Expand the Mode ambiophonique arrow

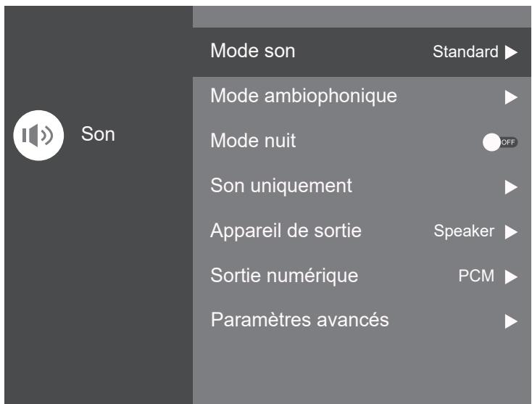click(x=511, y=96)
